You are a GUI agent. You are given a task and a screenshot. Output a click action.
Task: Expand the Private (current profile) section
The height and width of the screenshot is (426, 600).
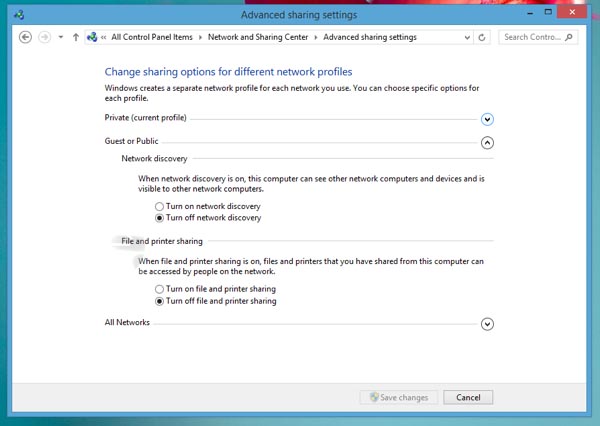487,119
